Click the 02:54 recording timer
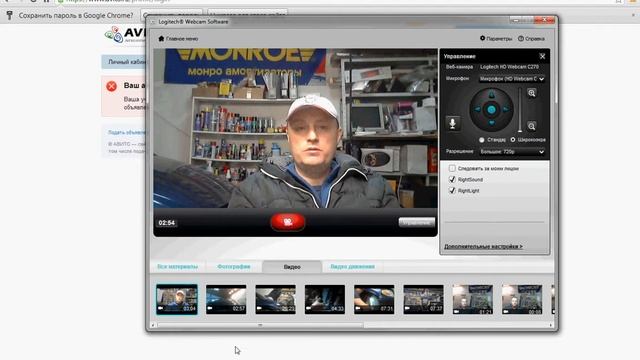The image size is (640, 360). 167,223
